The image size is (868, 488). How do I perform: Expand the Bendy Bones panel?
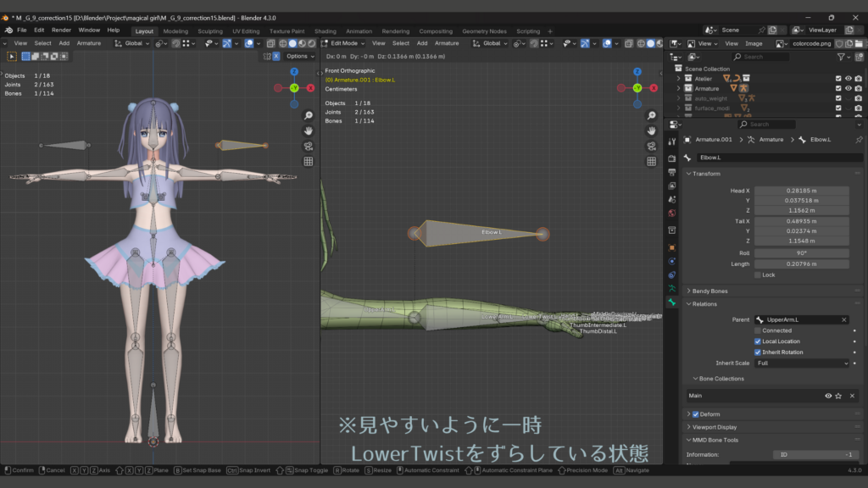tap(709, 291)
